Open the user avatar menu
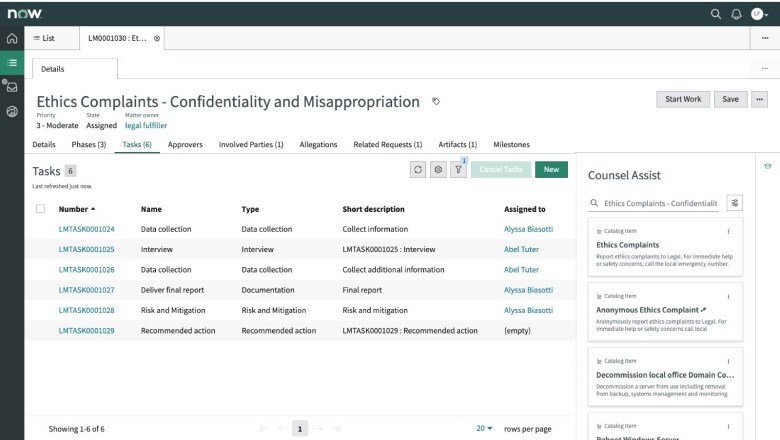Screen dimensions: 780x440 point(759,14)
